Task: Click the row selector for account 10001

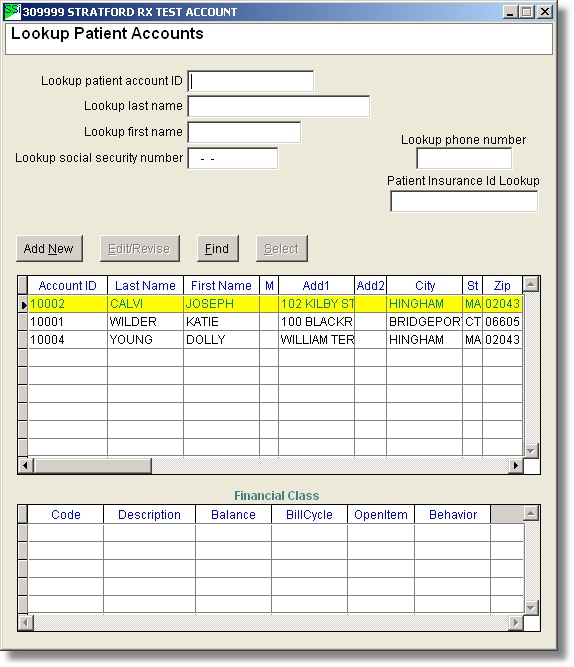Action: [23, 322]
